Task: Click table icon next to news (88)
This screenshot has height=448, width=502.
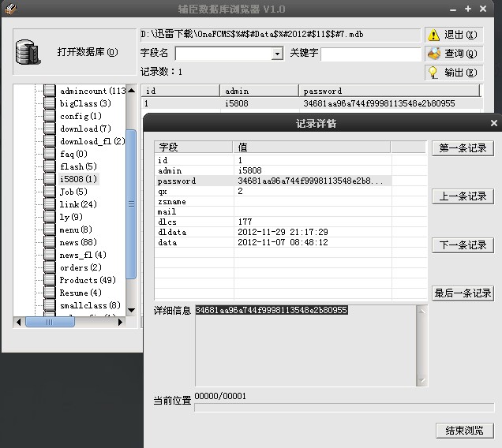Action: 49,242
